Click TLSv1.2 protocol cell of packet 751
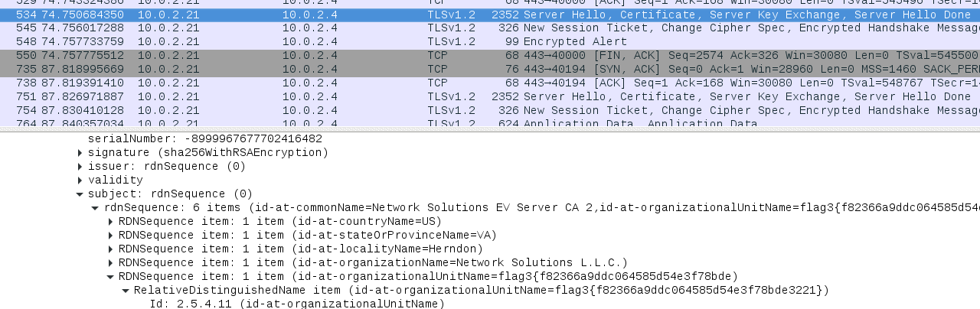 click(451, 97)
